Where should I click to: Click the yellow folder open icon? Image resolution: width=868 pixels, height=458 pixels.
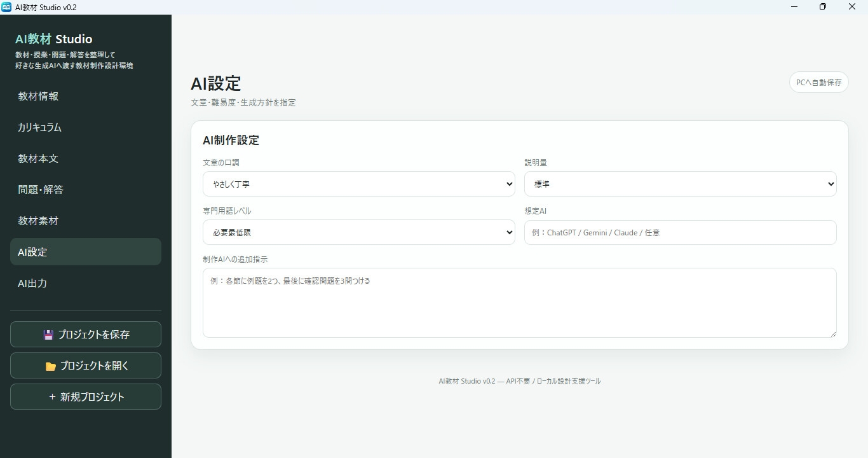tap(51, 366)
